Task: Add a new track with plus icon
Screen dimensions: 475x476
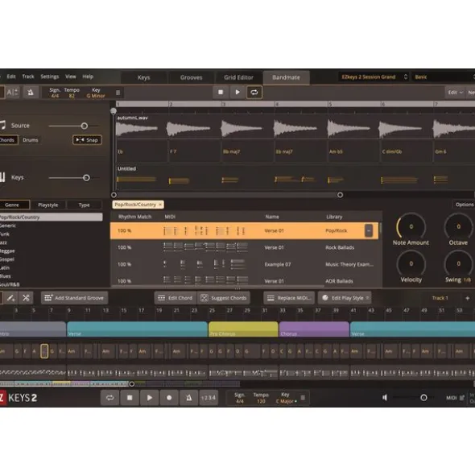Action: coord(468,298)
